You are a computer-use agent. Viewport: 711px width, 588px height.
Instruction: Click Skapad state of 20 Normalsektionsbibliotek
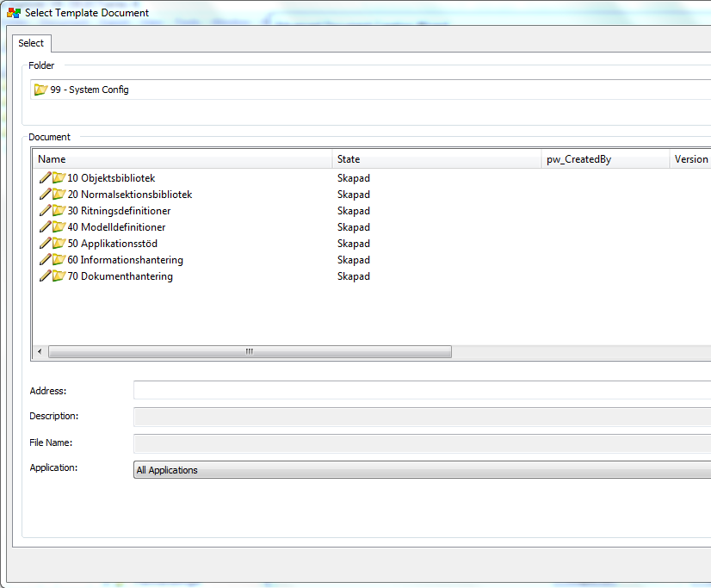(354, 194)
